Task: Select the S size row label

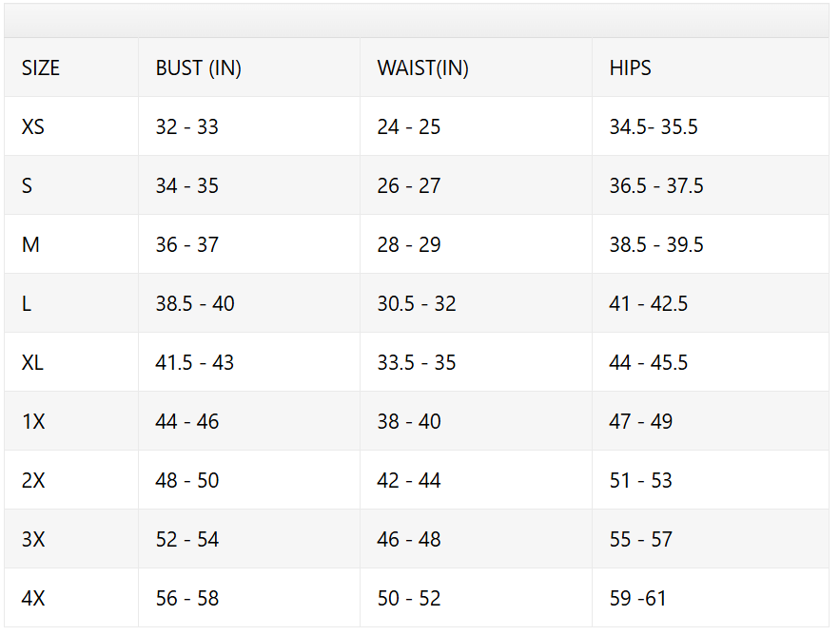Action: pos(27,185)
